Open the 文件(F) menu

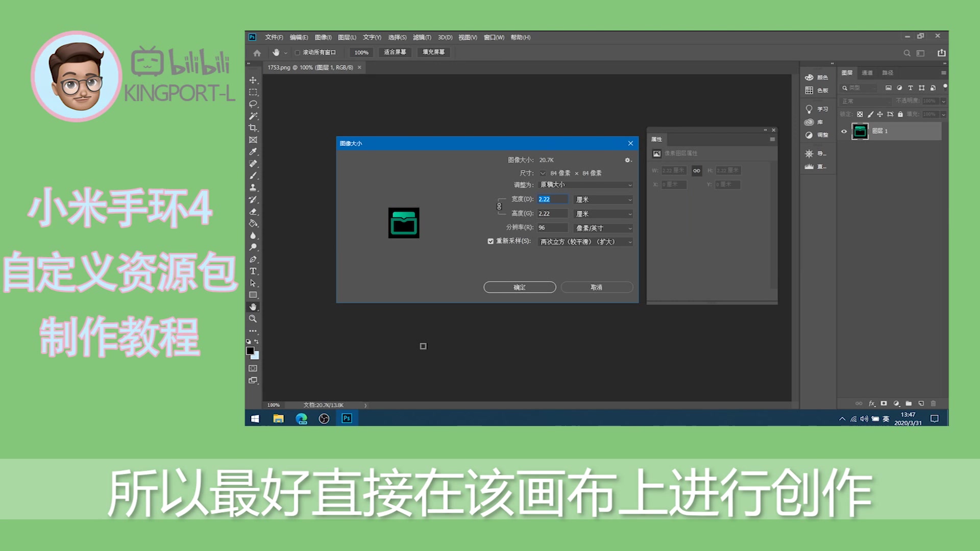tap(274, 37)
